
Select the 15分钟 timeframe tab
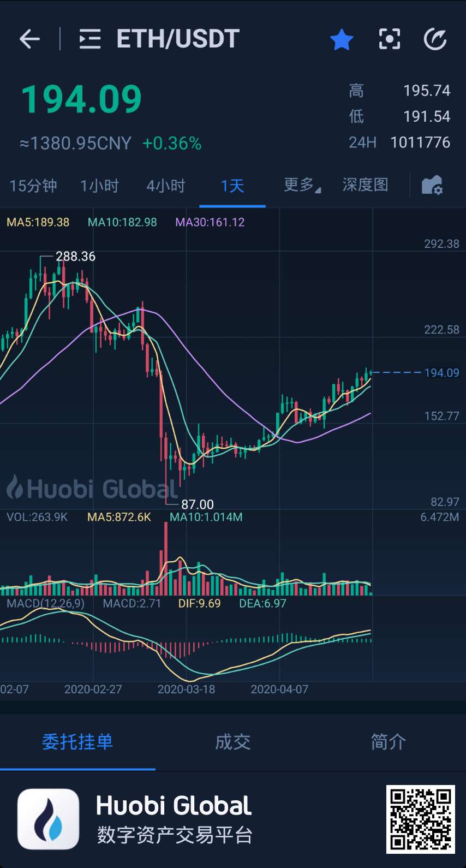[x=33, y=186]
